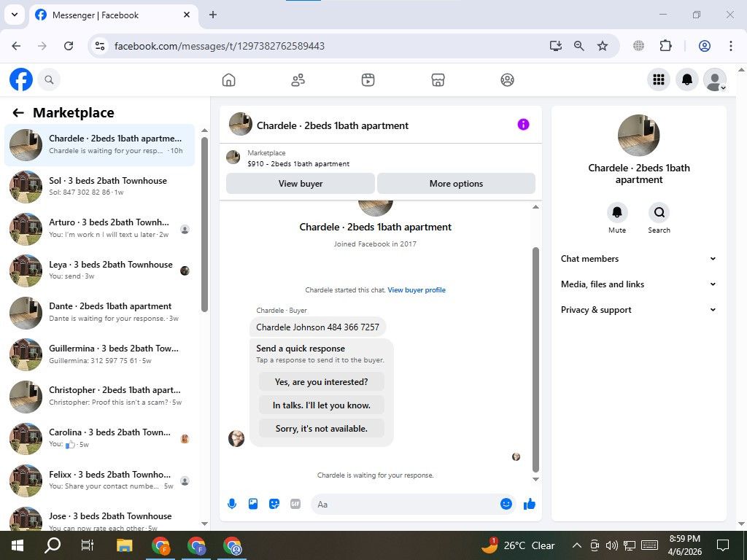Click the address bar URL
The image size is (747, 560).
220,46
